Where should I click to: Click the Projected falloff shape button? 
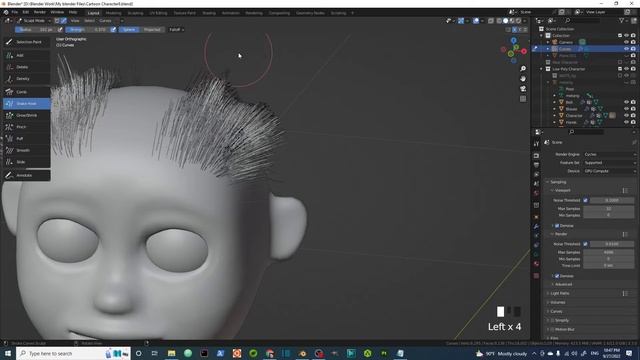[x=152, y=29]
